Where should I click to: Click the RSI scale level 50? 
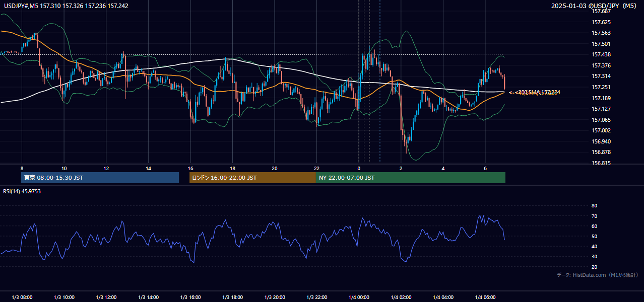tap(594, 236)
